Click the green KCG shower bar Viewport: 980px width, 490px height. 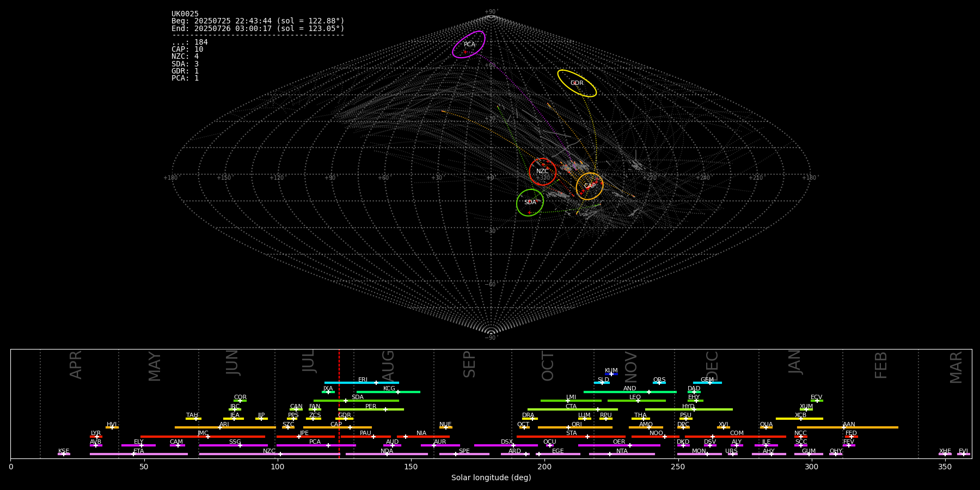click(388, 392)
